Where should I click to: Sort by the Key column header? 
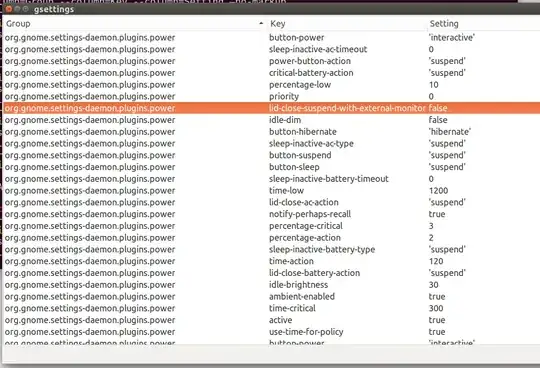tap(278, 24)
